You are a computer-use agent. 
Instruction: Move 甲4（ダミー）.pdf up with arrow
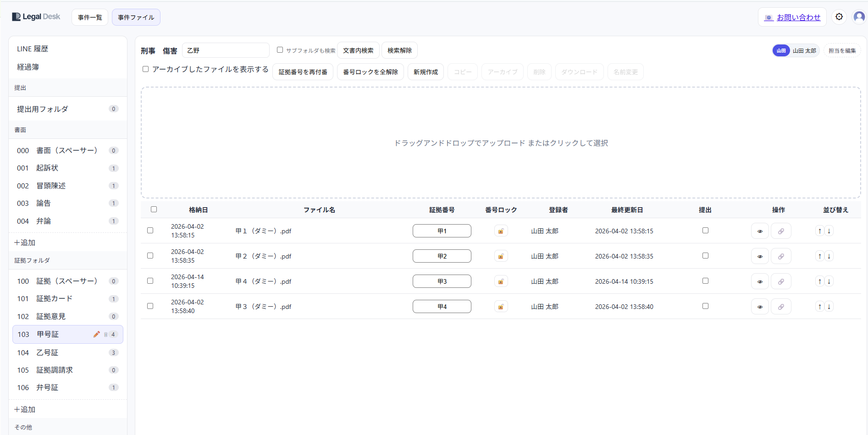[x=820, y=281]
